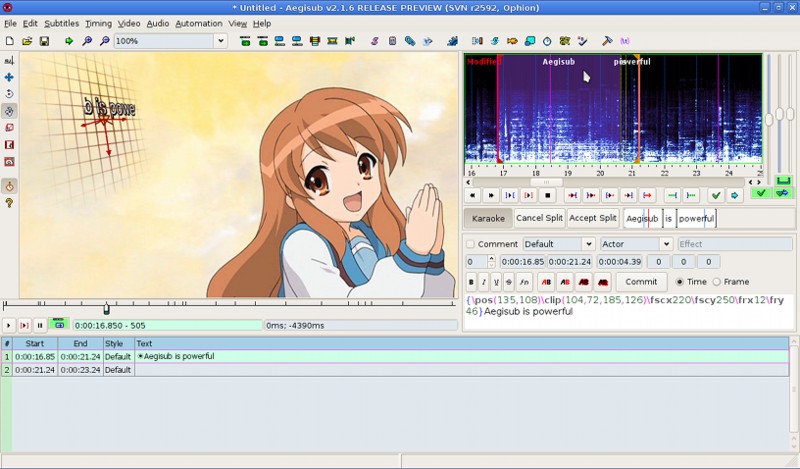The image size is (800, 469).
Task: Open the Shift Times clock icon
Action: click(x=547, y=41)
